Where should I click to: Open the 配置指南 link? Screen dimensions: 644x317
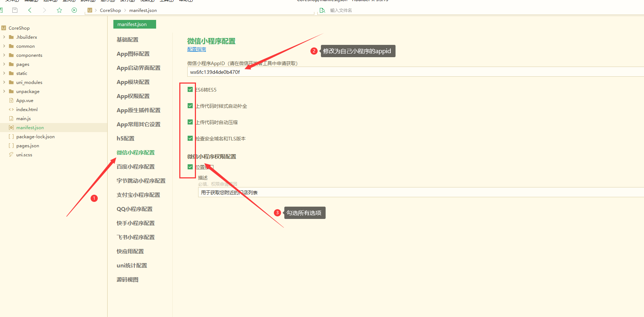point(197,49)
